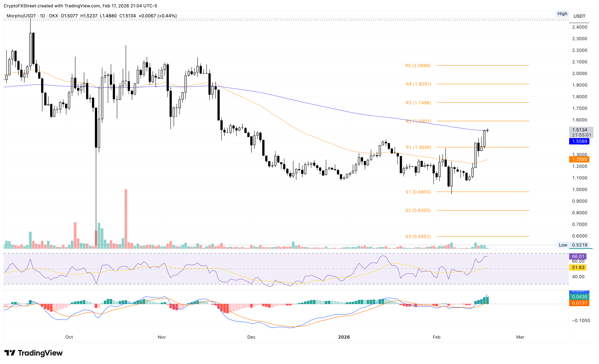Select the purple RSI value 66.01 tag
599x364 pixels.
coord(578,256)
